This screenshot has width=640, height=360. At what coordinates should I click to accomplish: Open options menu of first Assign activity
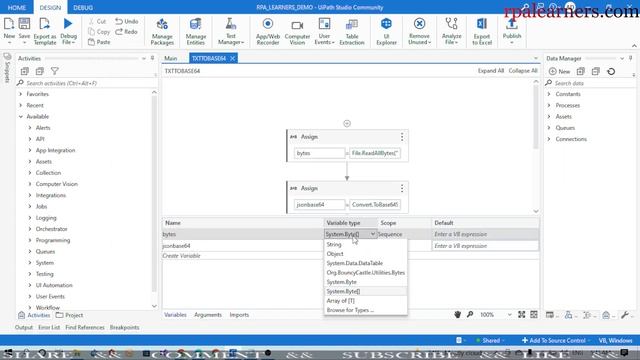click(x=402, y=137)
